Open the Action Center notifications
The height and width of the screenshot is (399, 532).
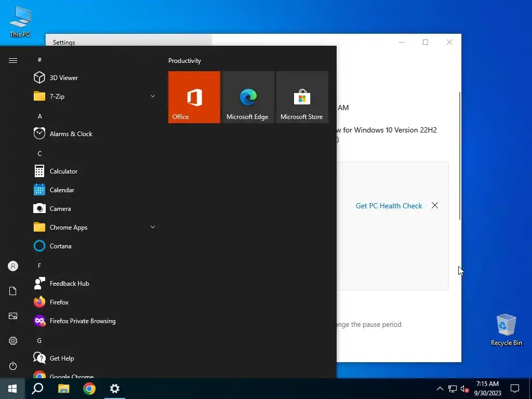click(x=515, y=389)
